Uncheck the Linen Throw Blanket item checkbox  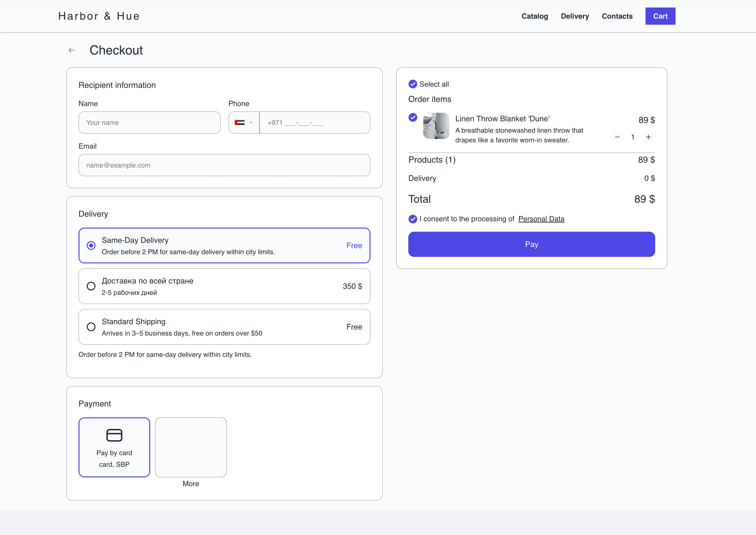pyautogui.click(x=413, y=117)
